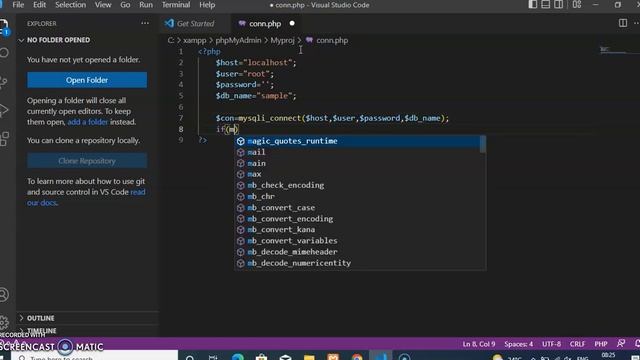Screen dimensions: 640x360
Task: Open customize layout icon
Action: (577, 4)
